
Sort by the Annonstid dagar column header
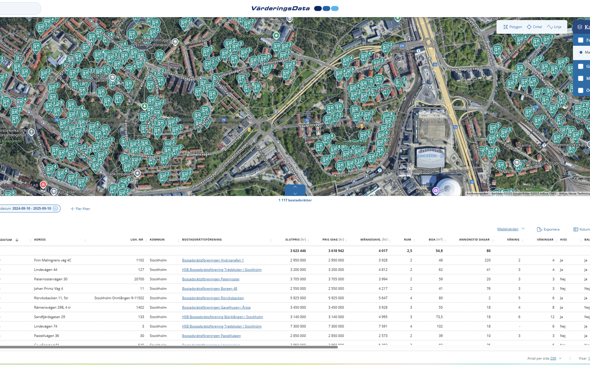pos(474,240)
